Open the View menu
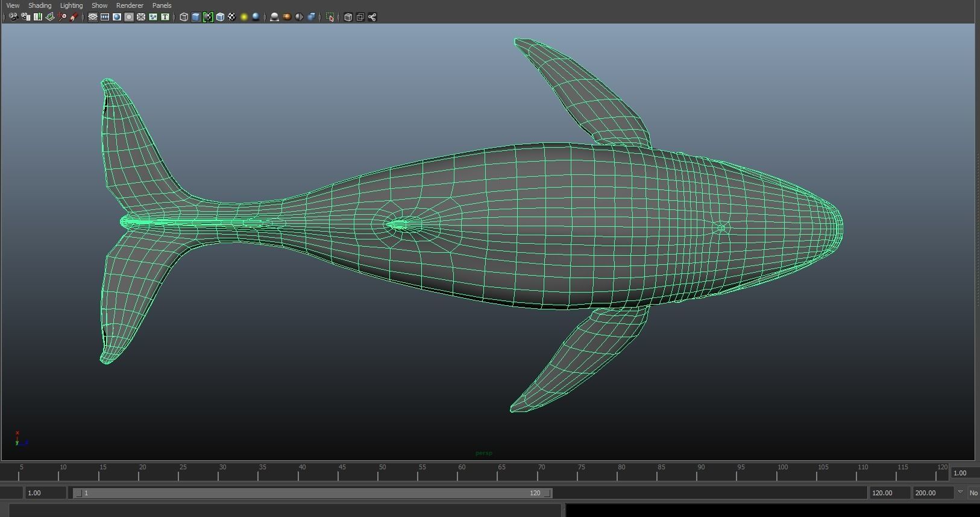This screenshot has width=980, height=517. tap(13, 5)
